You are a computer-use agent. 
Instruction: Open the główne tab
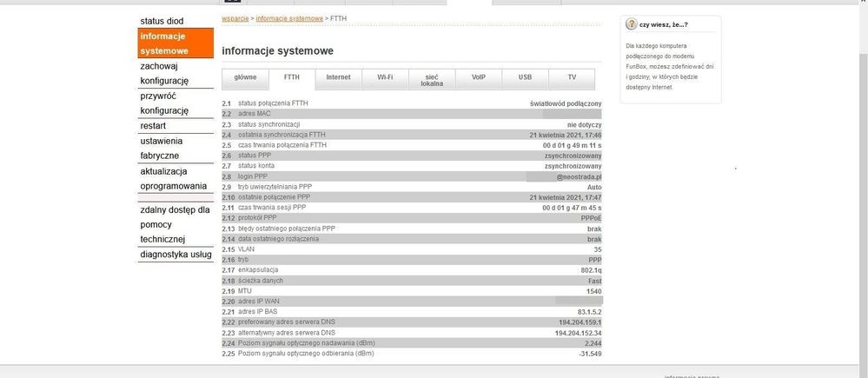coord(246,77)
